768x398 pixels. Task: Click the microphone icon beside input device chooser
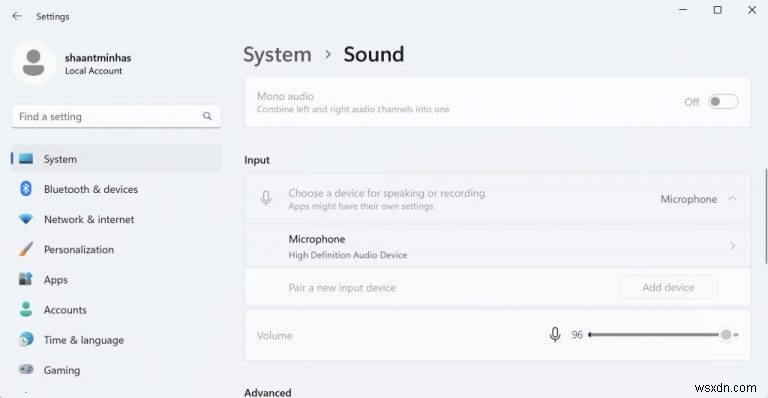coord(266,198)
